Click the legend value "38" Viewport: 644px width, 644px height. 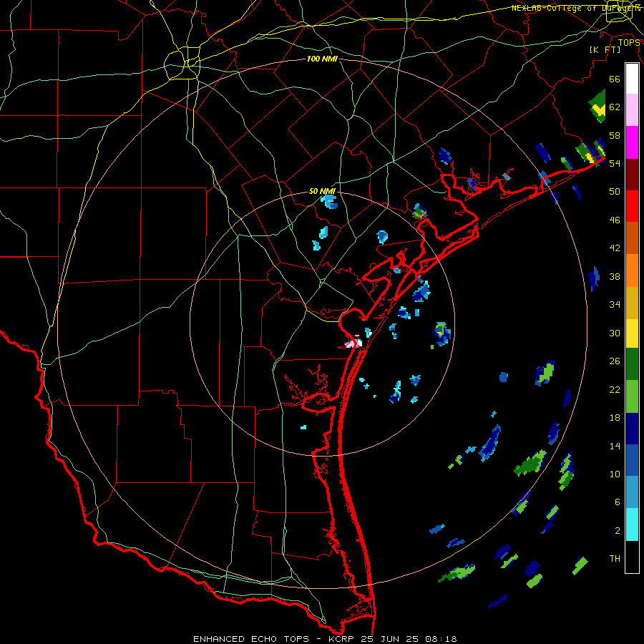615,277
